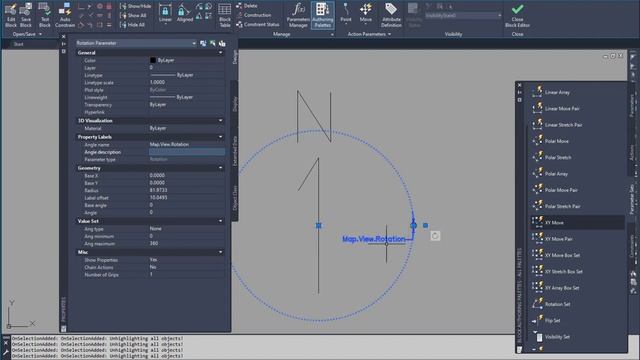640x360 pixels.
Task: Click Delete constraints button
Action: click(x=247, y=6)
